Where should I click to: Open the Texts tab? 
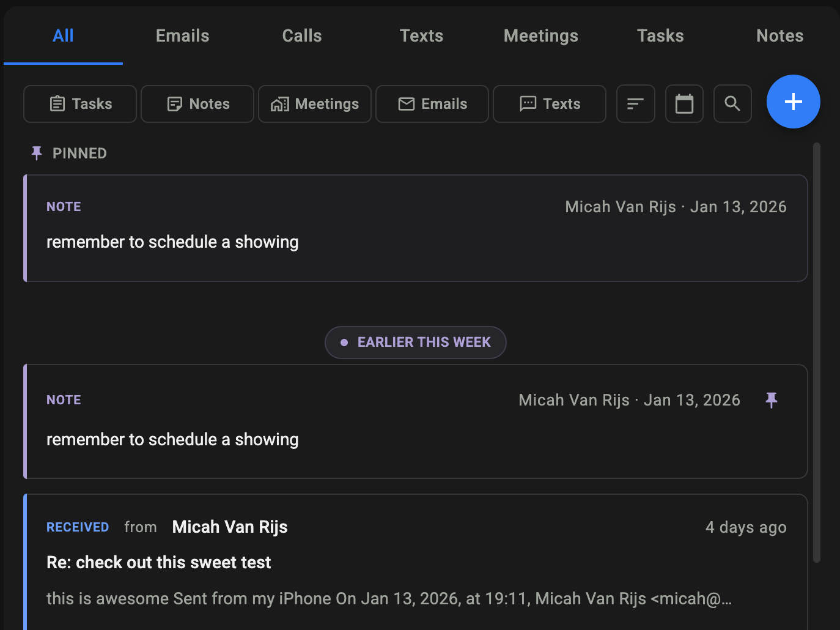(x=421, y=36)
